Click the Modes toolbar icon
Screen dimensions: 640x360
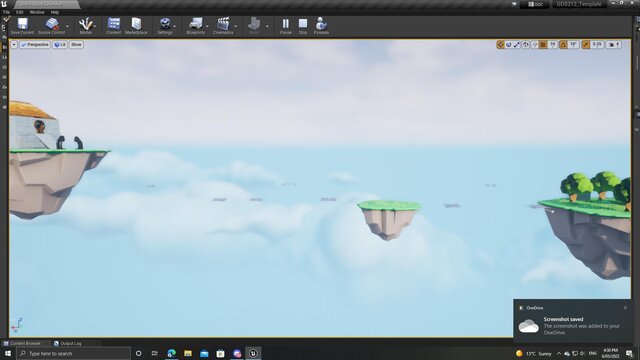[x=86, y=25]
